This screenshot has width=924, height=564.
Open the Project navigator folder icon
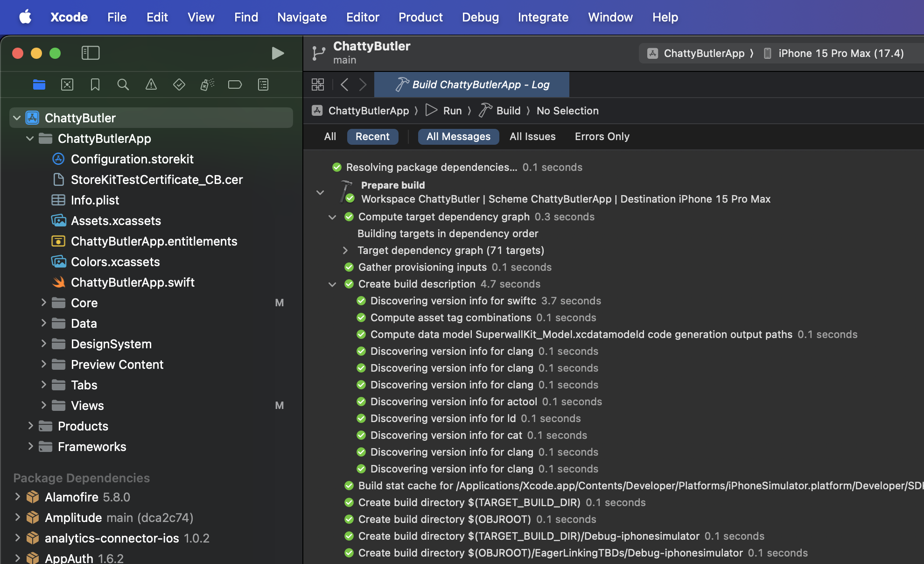[x=39, y=85]
